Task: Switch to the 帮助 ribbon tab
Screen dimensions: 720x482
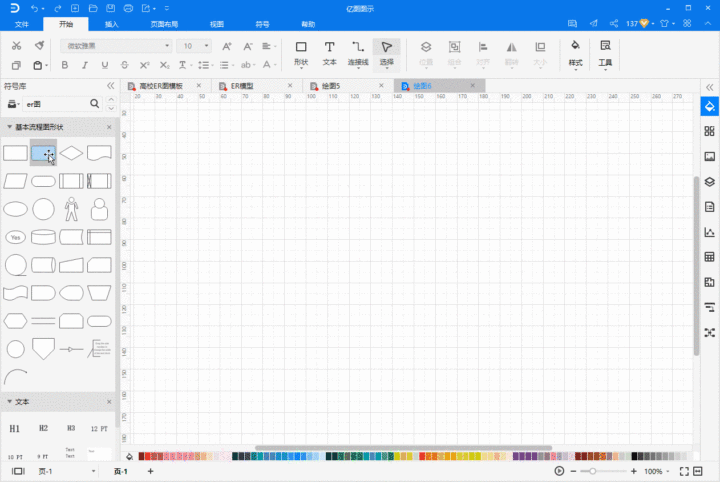Action: click(x=308, y=24)
